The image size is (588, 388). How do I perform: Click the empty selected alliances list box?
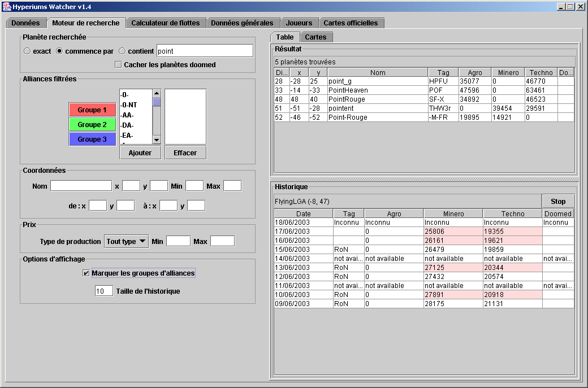pos(185,116)
